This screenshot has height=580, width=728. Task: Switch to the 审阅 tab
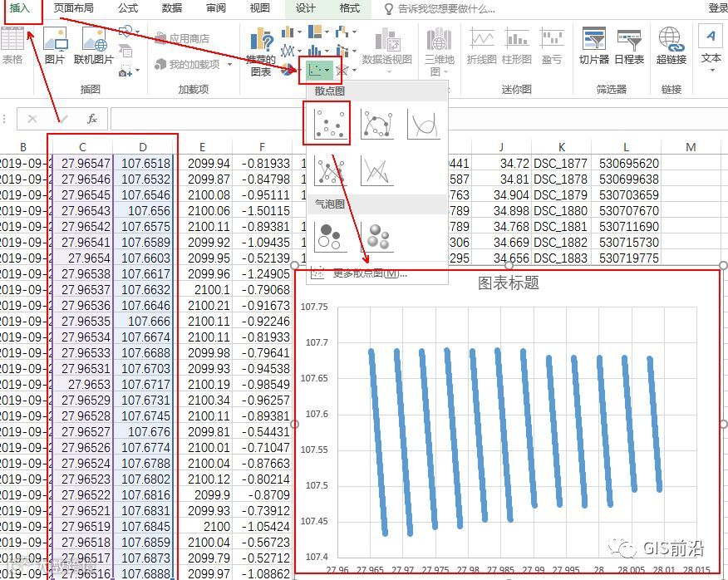(x=216, y=8)
